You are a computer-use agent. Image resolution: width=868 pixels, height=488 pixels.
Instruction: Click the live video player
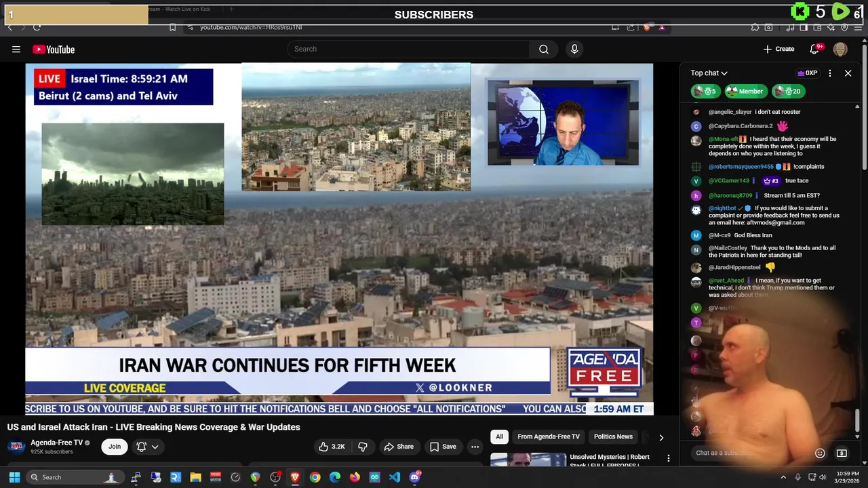pyautogui.click(x=339, y=239)
